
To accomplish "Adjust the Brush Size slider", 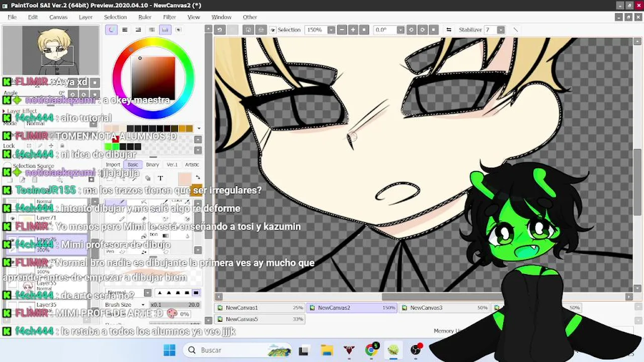I will click(175, 305).
